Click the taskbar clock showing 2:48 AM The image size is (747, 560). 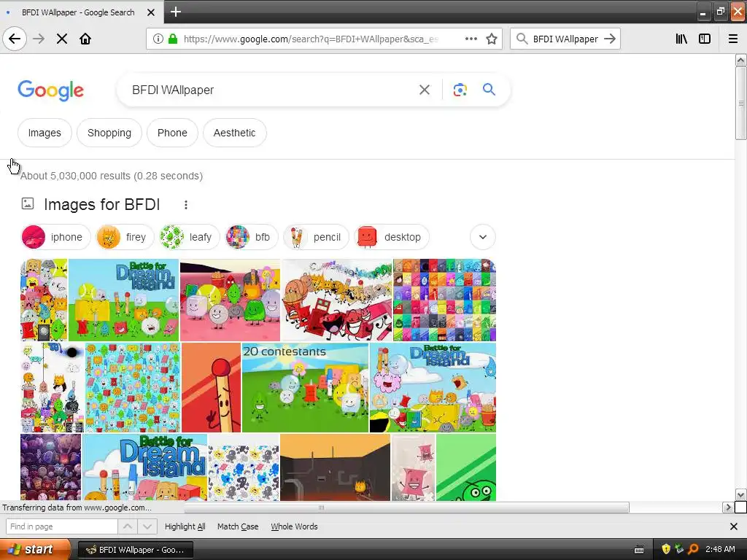point(720,550)
